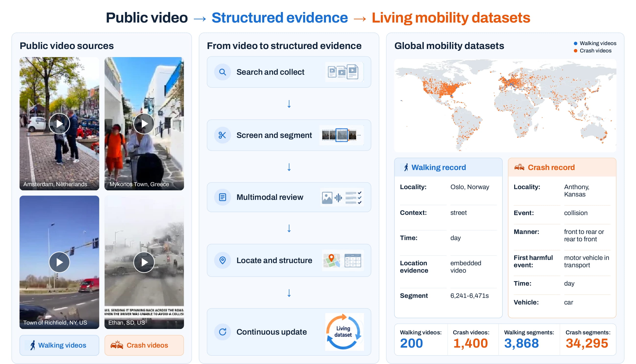This screenshot has height=364, width=636.
Task: Click the world map of mobility datasets
Action: pyautogui.click(x=505, y=106)
